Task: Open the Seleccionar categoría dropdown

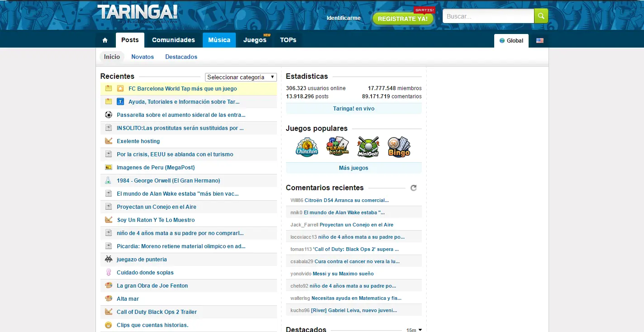Action: tap(241, 77)
